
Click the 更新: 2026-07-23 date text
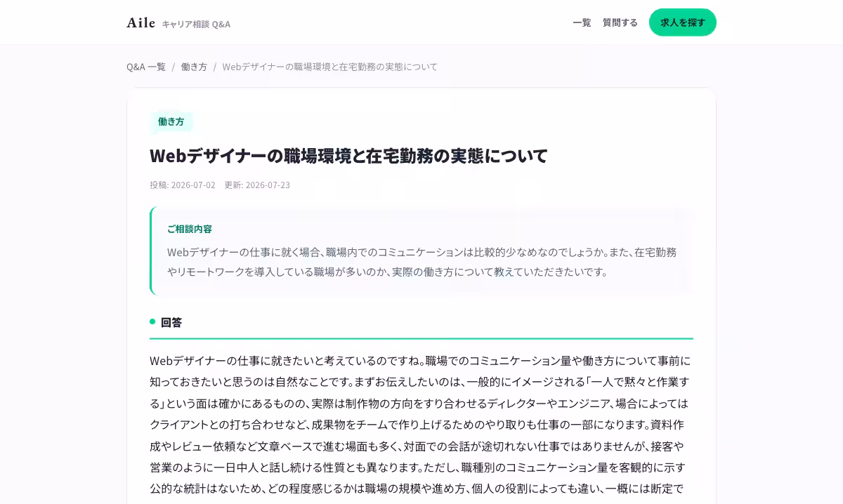tap(257, 185)
